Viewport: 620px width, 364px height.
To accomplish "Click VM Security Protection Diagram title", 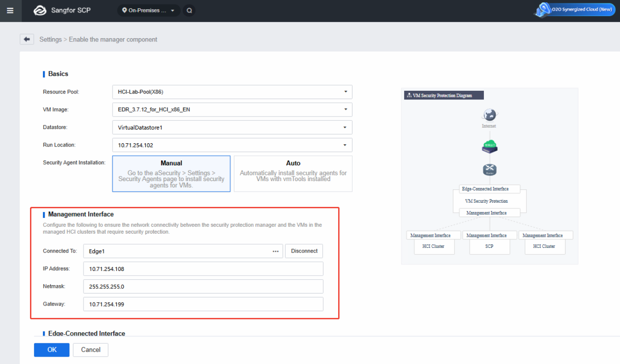I will coord(444,95).
